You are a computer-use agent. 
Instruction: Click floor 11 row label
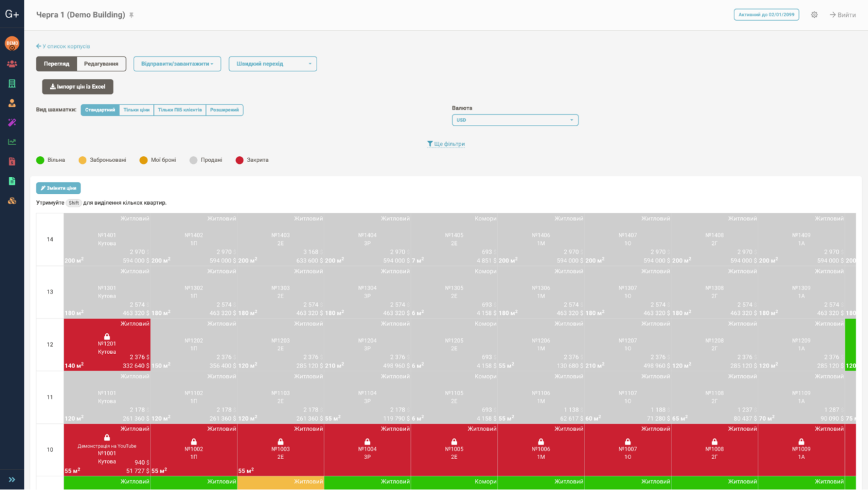tap(50, 397)
